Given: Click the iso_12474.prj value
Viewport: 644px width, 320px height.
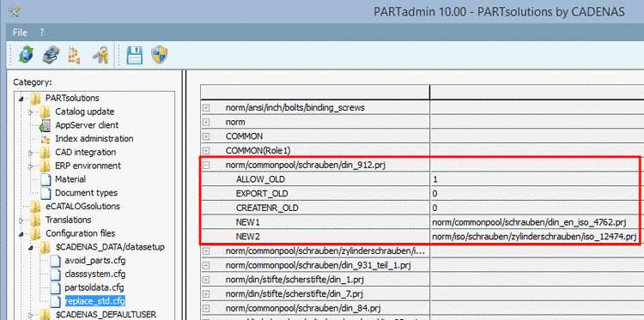Looking at the screenshot, I should pos(534,237).
